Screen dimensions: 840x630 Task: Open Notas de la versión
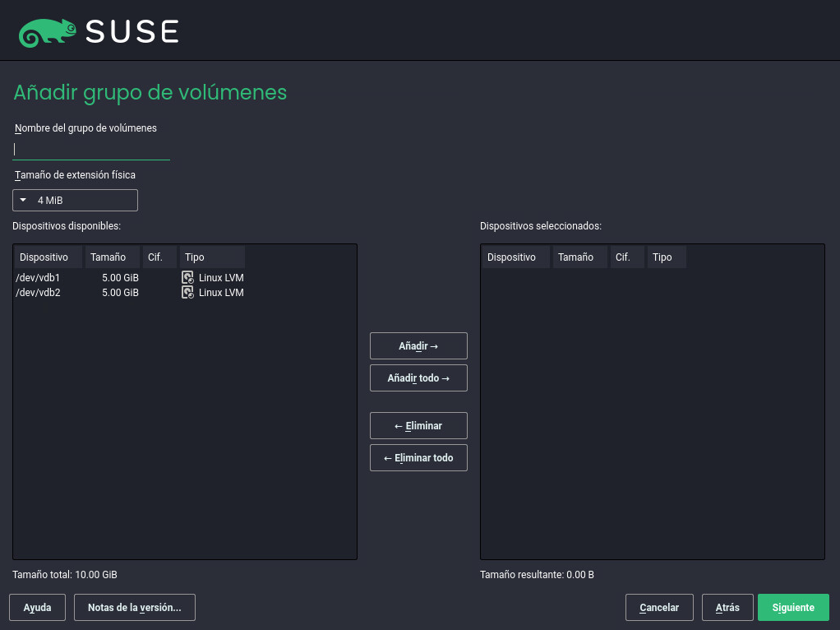click(135, 608)
